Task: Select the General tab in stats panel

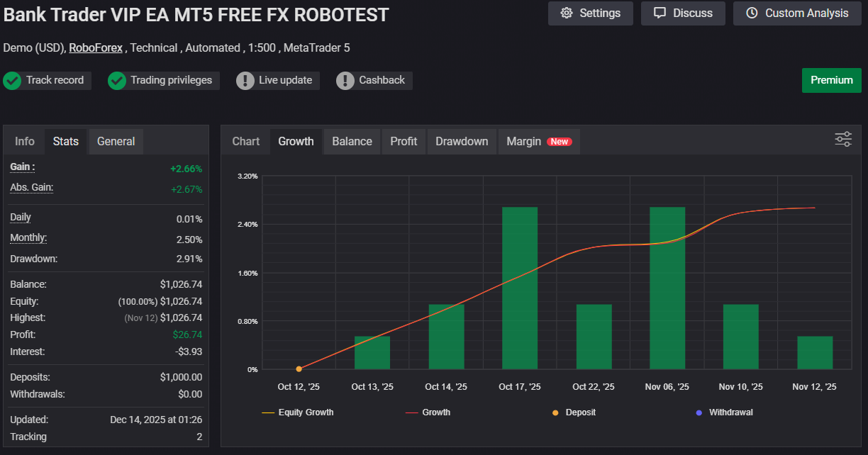Action: click(116, 142)
